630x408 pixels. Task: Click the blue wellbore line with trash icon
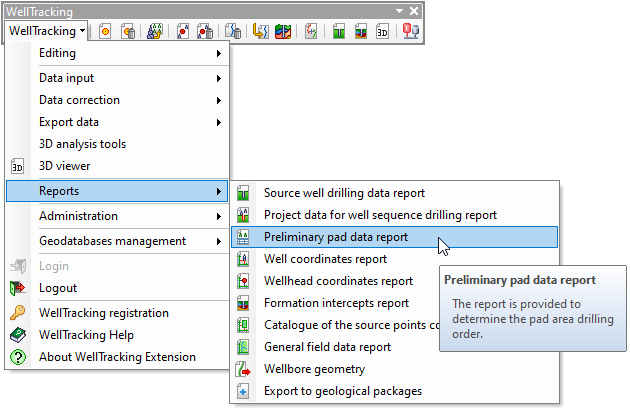coord(233,31)
